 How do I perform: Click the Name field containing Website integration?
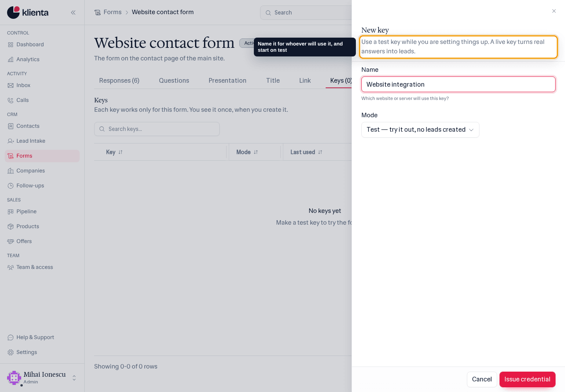pyautogui.click(x=458, y=84)
